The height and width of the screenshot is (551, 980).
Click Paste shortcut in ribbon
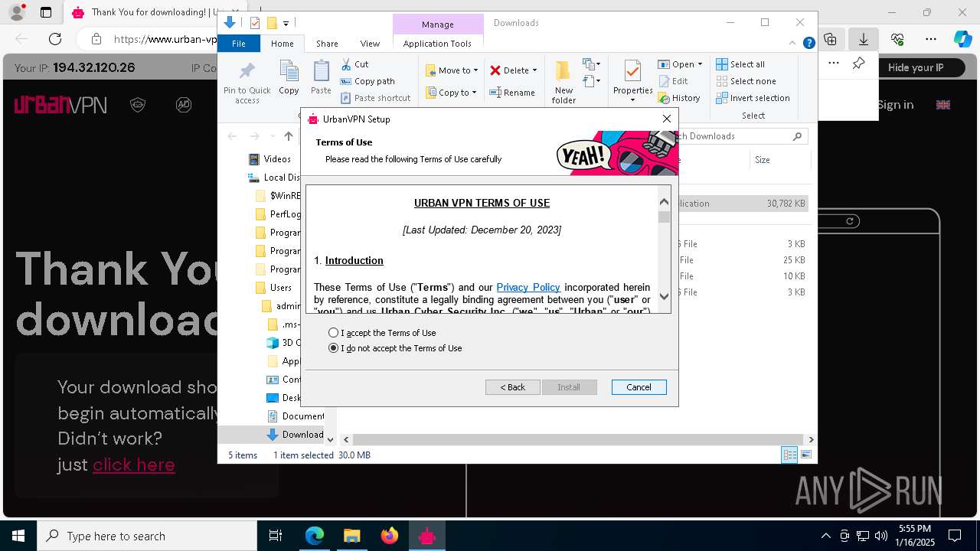(376, 98)
